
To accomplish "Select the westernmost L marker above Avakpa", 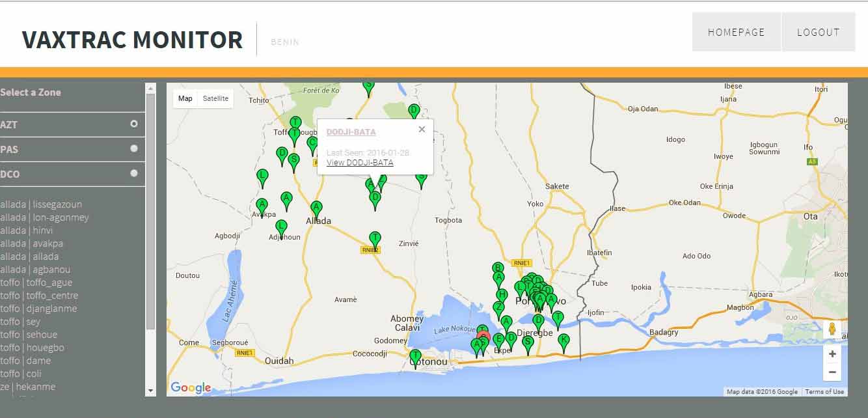I will pyautogui.click(x=262, y=177).
